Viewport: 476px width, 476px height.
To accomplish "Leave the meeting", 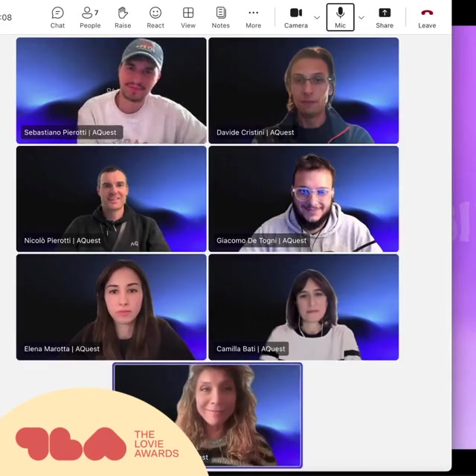I will [x=427, y=18].
